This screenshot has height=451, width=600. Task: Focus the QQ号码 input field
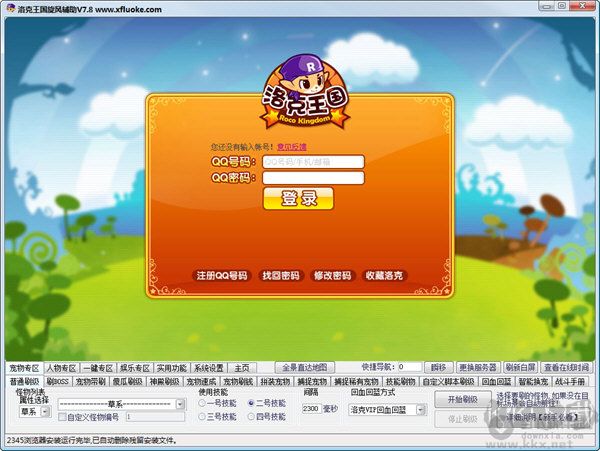(313, 162)
